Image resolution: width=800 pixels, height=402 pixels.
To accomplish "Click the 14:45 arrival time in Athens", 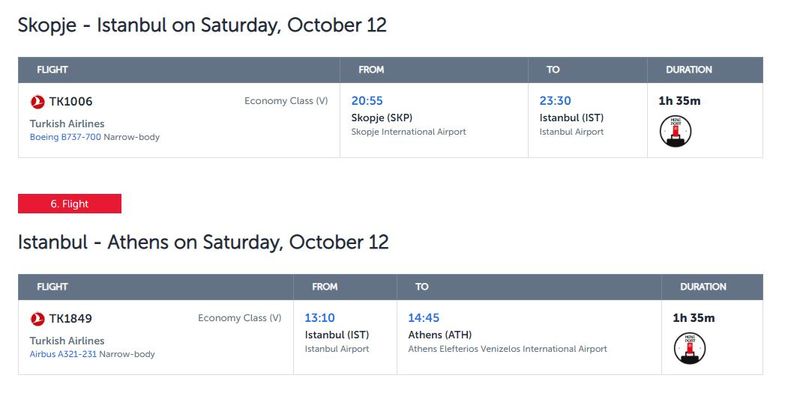I will click(423, 318).
